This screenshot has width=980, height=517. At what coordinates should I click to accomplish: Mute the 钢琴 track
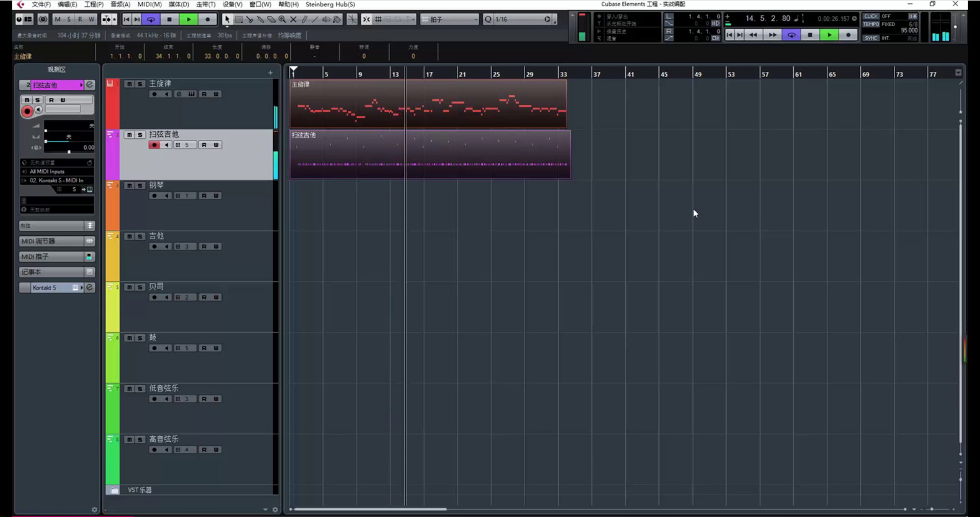click(129, 186)
